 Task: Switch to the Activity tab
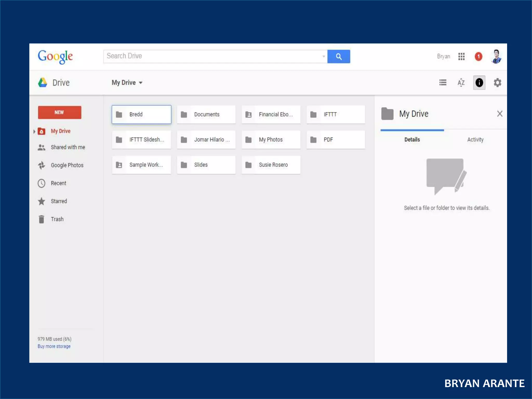475,140
